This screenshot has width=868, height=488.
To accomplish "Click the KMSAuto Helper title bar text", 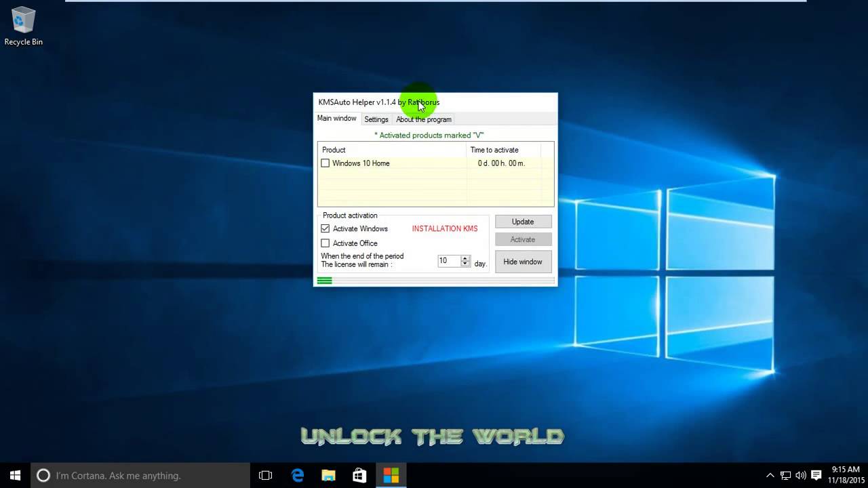I will (x=379, y=102).
